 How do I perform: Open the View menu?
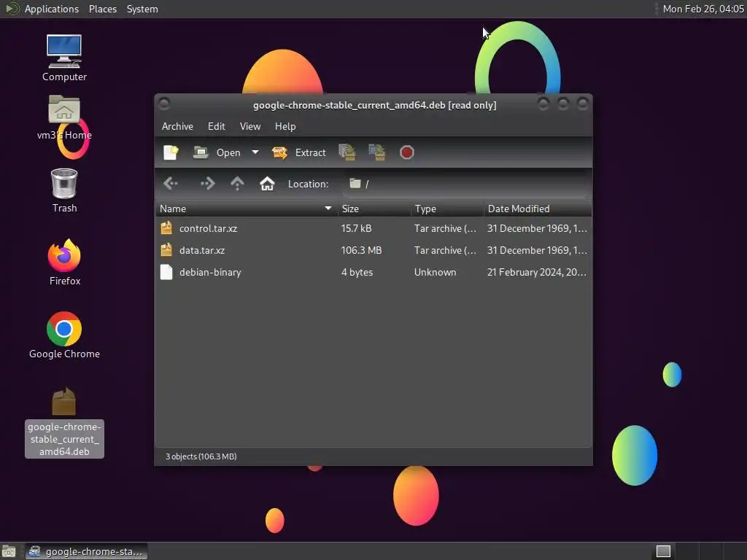tap(250, 126)
